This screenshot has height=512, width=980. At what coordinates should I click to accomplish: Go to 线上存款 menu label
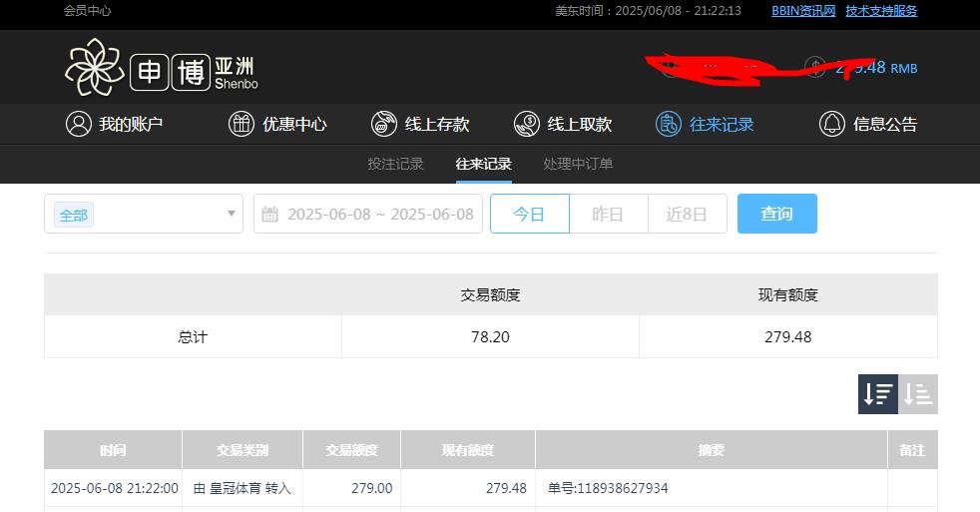pos(437,125)
